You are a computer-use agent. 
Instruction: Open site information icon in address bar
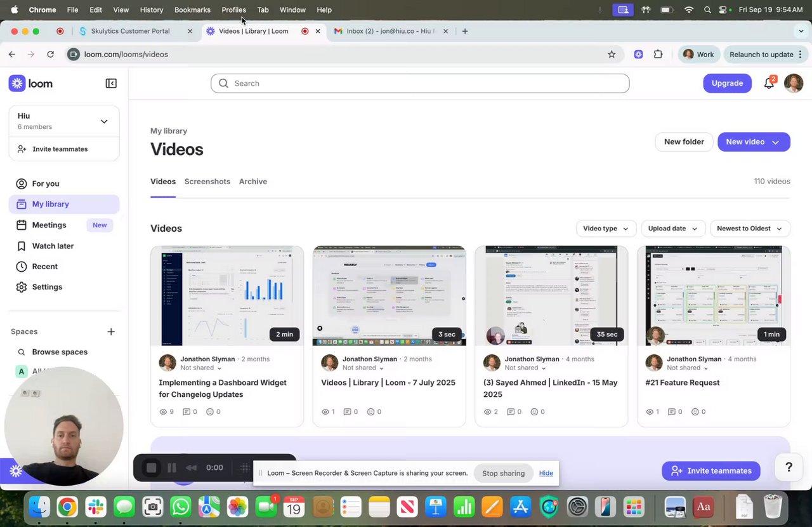(x=74, y=55)
